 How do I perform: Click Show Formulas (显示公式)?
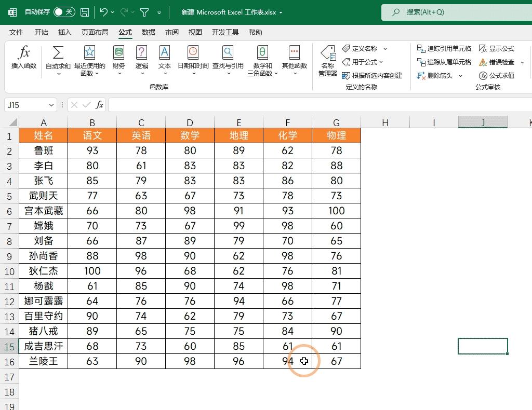(x=497, y=48)
